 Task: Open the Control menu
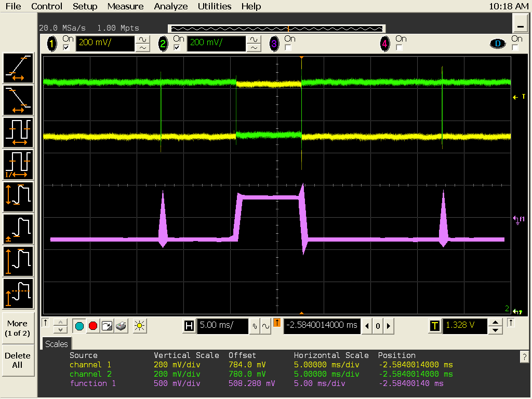pyautogui.click(x=46, y=6)
